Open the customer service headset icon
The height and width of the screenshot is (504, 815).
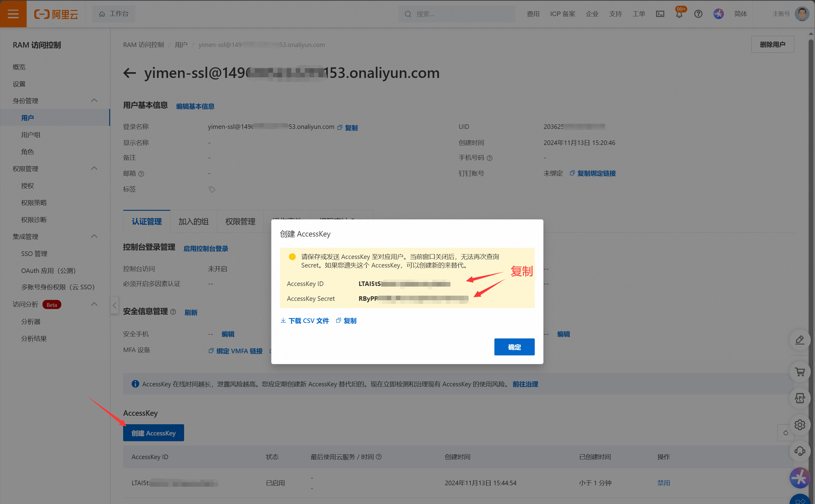(800, 451)
